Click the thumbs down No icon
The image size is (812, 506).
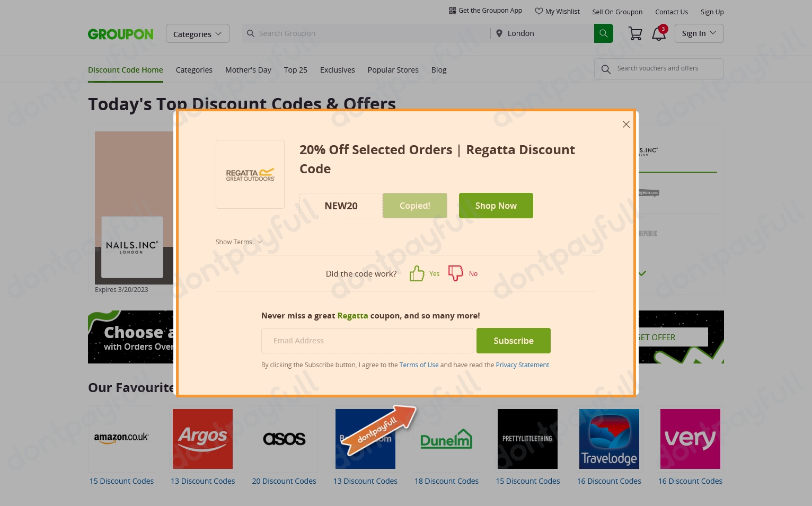pos(456,273)
